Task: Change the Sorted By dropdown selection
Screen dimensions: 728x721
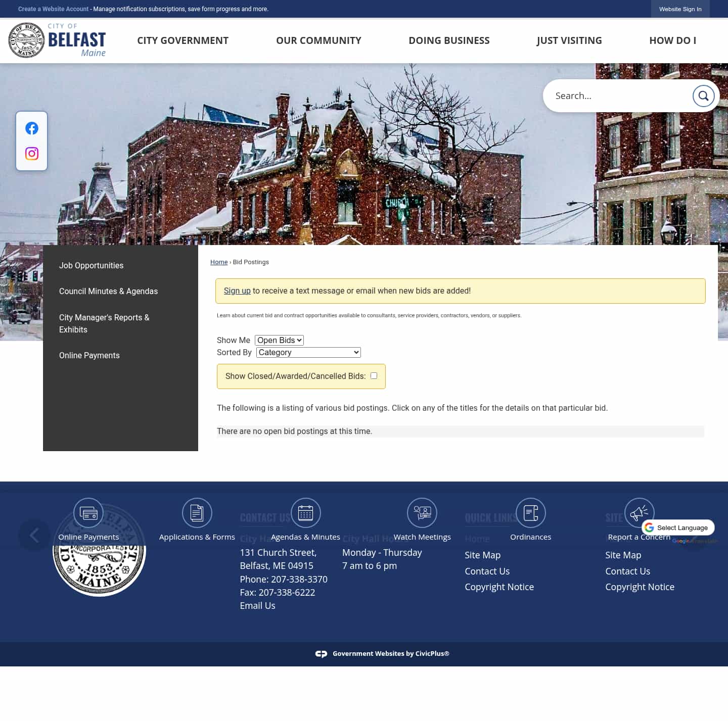Action: pos(308,352)
